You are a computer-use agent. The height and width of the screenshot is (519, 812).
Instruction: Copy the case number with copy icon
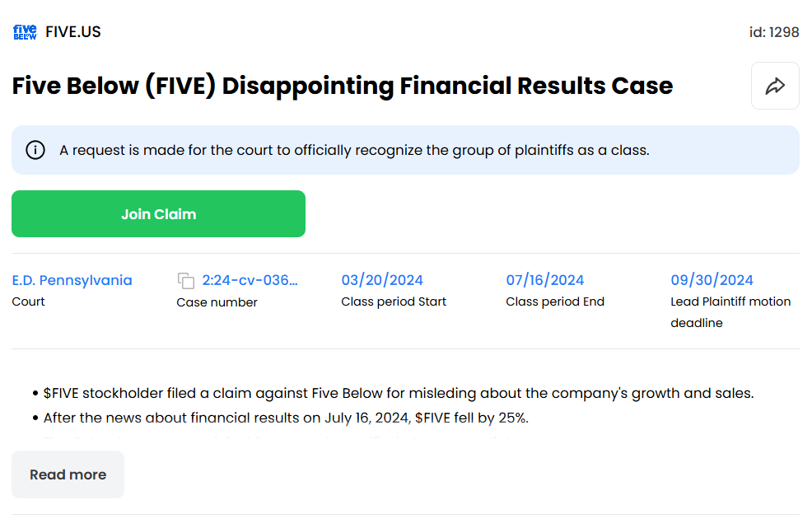coord(186,281)
